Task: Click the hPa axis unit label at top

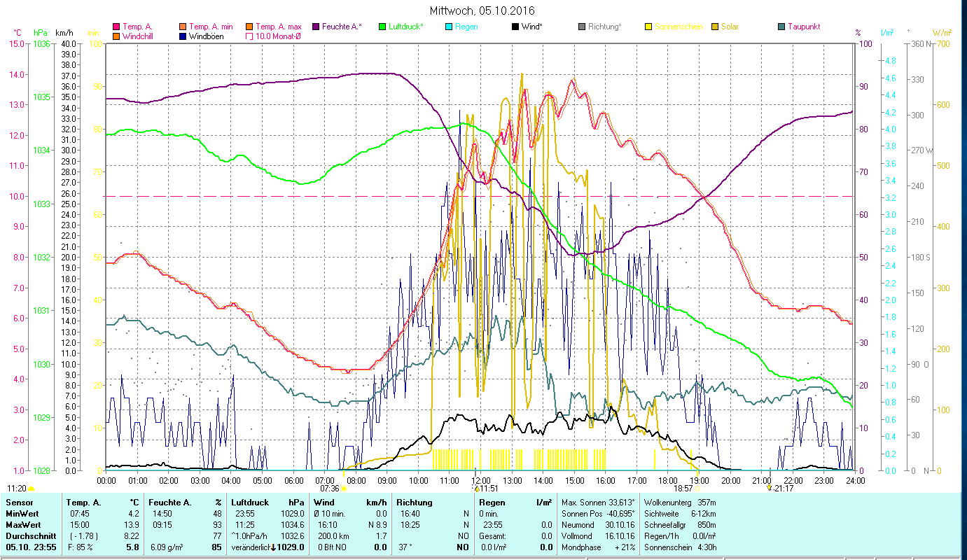Action: pyautogui.click(x=41, y=33)
